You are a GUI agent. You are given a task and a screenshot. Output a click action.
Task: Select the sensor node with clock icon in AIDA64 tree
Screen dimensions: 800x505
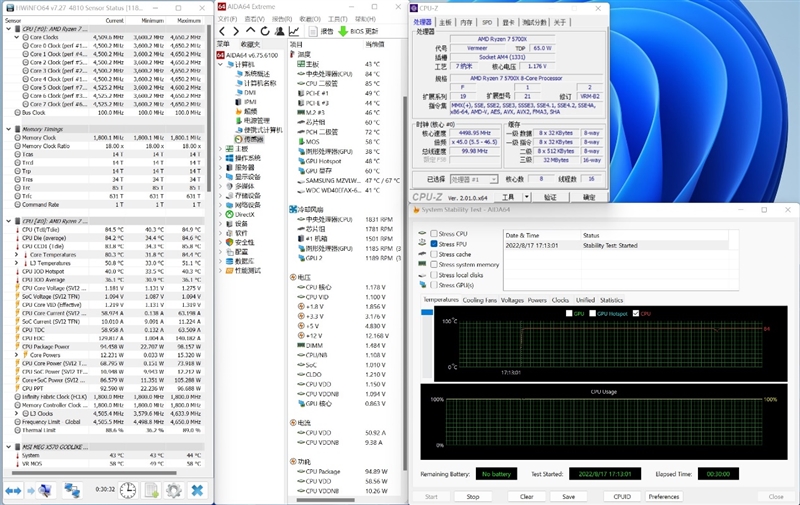pyautogui.click(x=249, y=139)
